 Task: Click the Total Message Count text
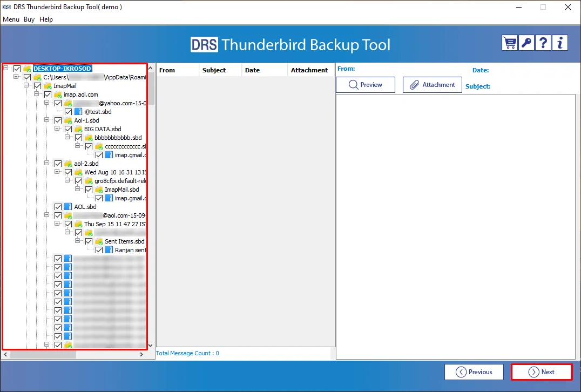click(187, 353)
